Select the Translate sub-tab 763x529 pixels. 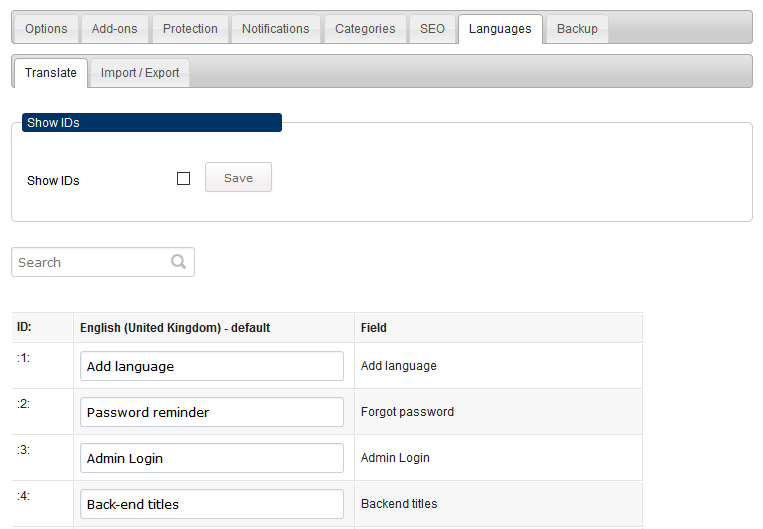click(51, 73)
